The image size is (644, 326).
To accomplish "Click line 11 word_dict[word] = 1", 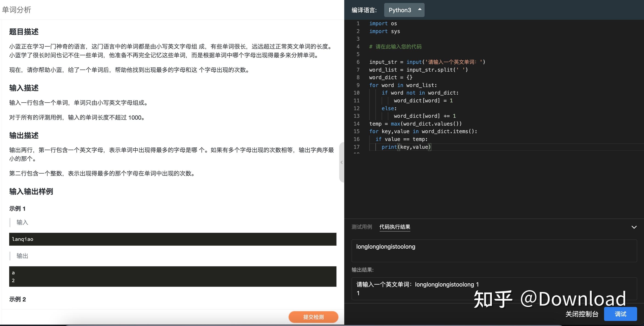I will [423, 101].
